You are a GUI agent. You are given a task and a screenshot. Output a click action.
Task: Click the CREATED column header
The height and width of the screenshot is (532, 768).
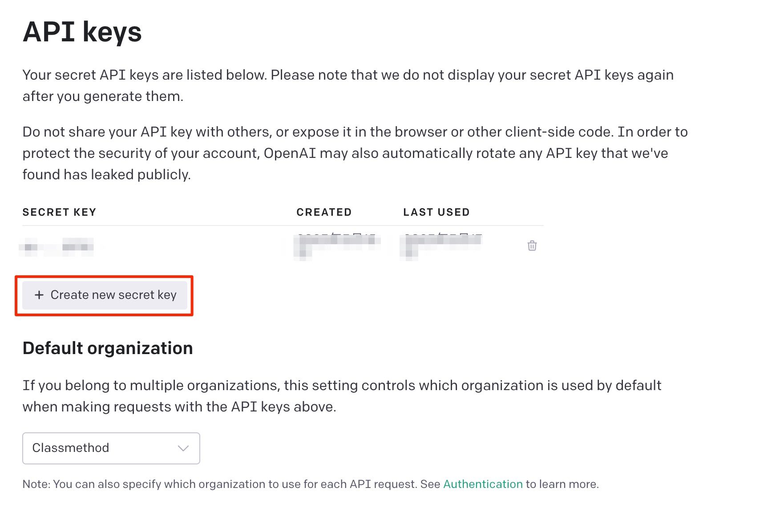coord(324,212)
